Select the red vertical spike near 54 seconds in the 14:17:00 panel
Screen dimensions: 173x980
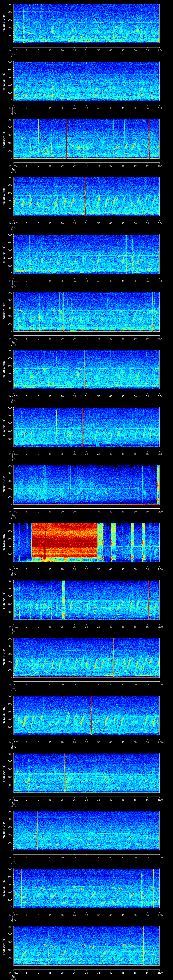point(144,947)
